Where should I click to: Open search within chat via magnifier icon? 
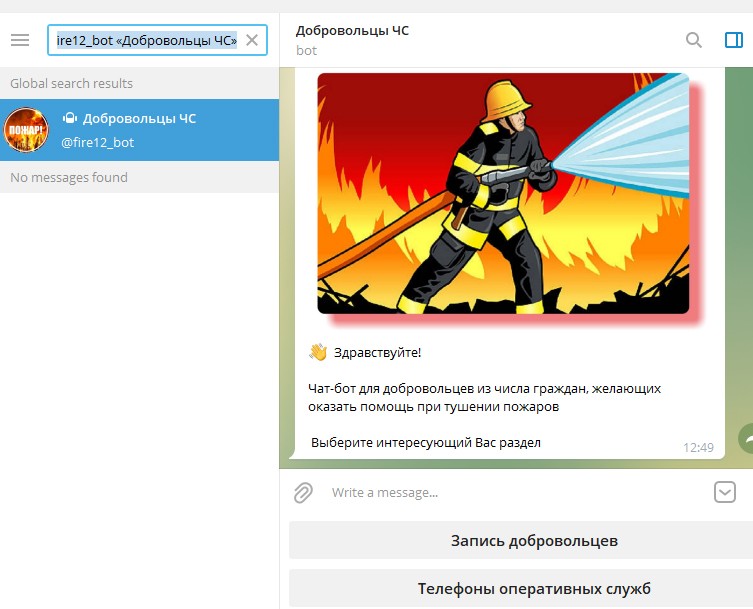[x=694, y=40]
